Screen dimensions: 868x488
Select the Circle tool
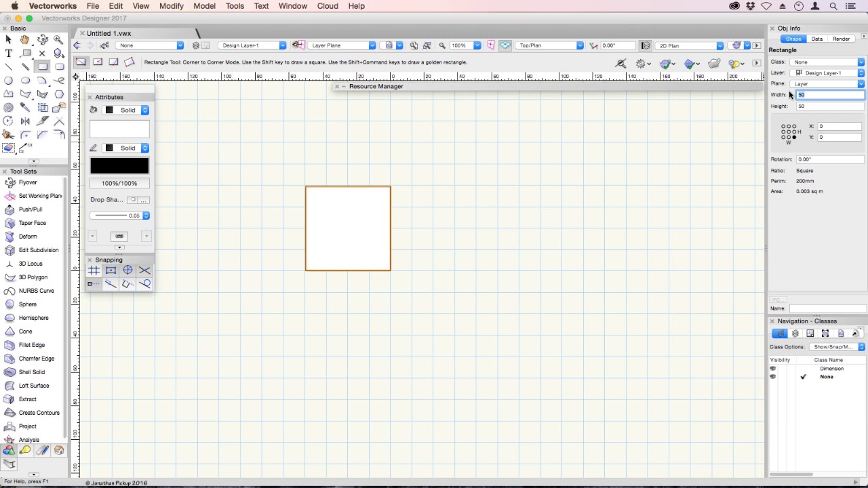pos(9,81)
